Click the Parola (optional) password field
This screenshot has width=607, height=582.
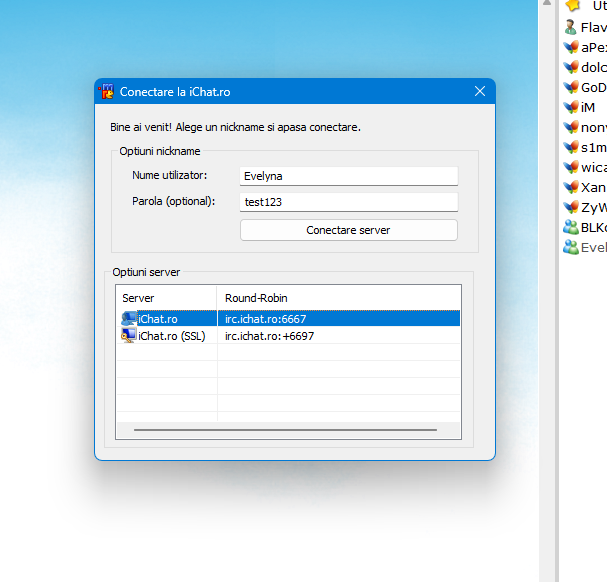click(348, 202)
